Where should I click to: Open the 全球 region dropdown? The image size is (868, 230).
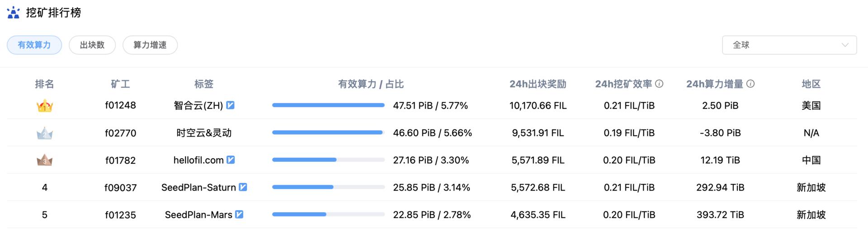pos(789,45)
